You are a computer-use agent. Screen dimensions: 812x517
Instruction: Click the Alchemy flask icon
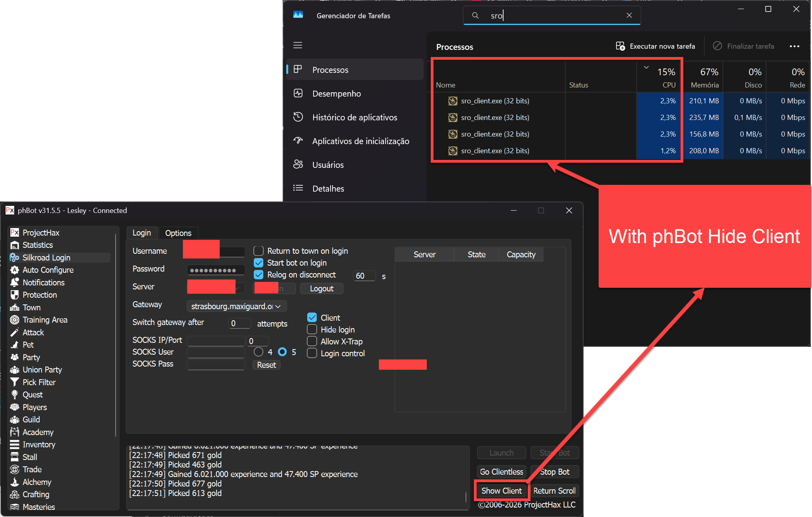click(x=15, y=482)
